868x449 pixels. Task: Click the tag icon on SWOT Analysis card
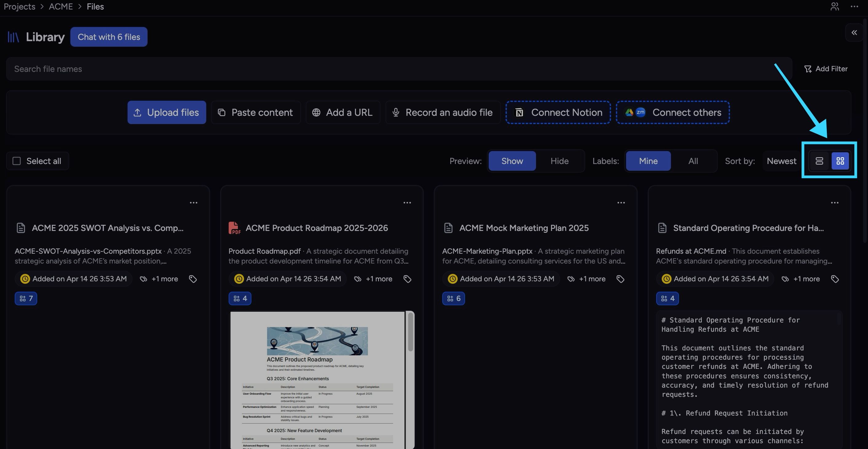pyautogui.click(x=193, y=279)
